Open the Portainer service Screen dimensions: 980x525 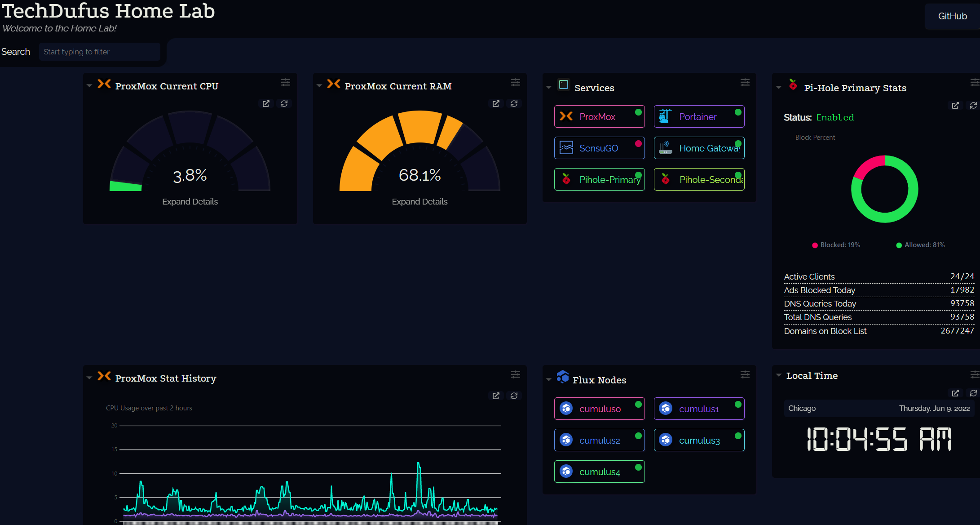point(698,117)
